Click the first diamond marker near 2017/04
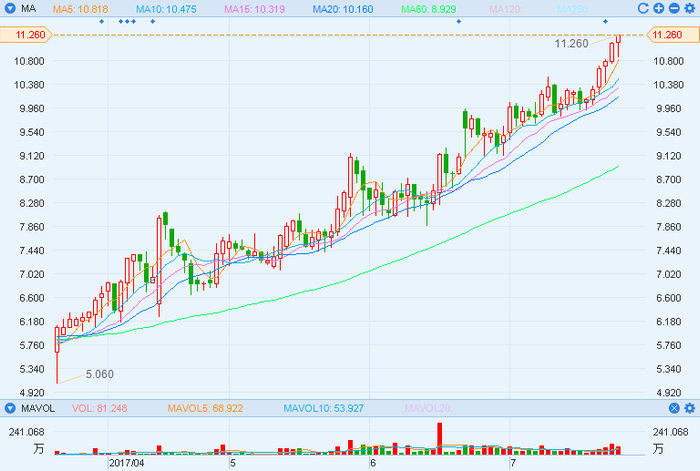700x471 pixels. click(102, 21)
